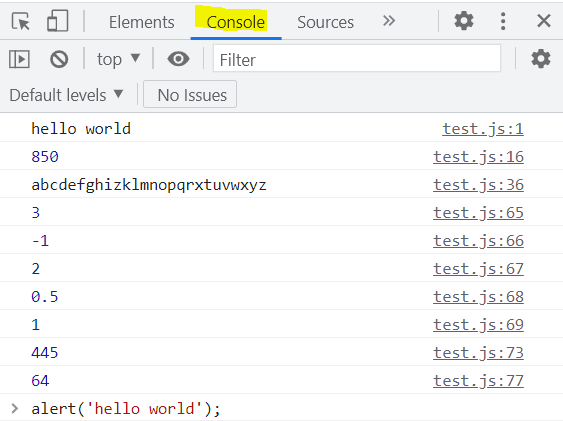Open the test.js:1 source link

[483, 129]
